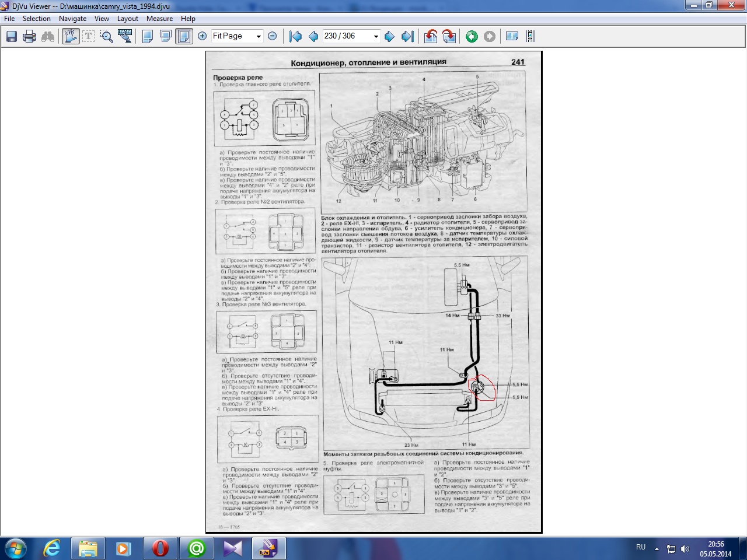This screenshot has height=560, width=747.
Task: Open the page number 230 / 306 dropdown
Action: click(x=376, y=36)
